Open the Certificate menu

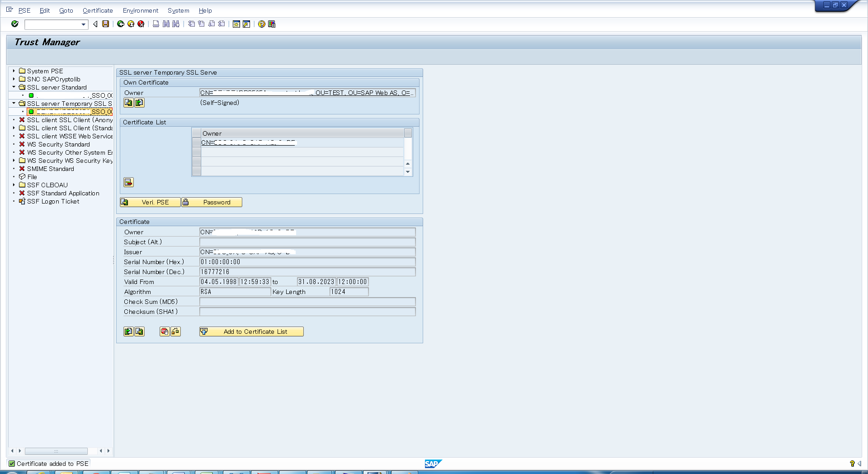98,10
